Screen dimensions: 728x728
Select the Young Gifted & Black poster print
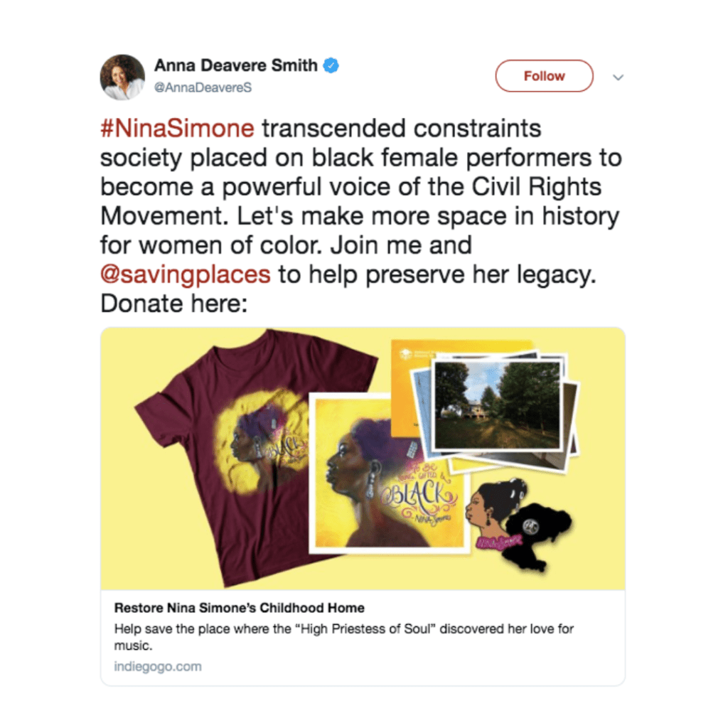(x=390, y=473)
